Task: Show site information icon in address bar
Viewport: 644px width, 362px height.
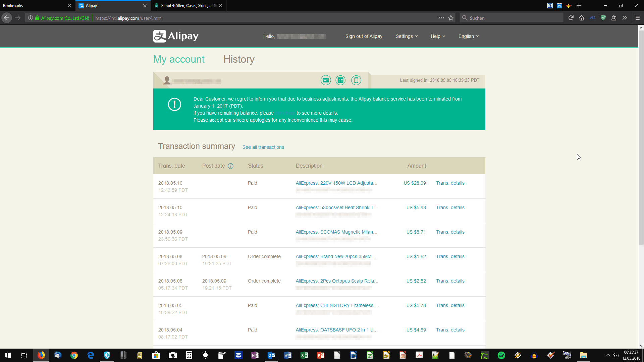Action: 30,18
